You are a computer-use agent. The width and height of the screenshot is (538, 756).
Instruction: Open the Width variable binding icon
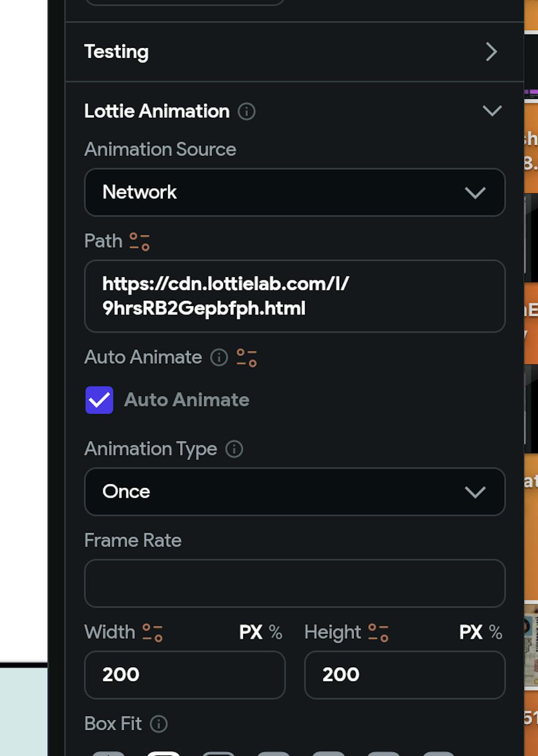[x=153, y=632]
